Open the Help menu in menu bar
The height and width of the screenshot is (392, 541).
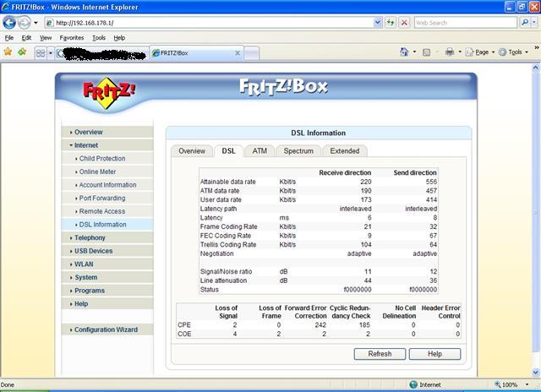pos(119,37)
